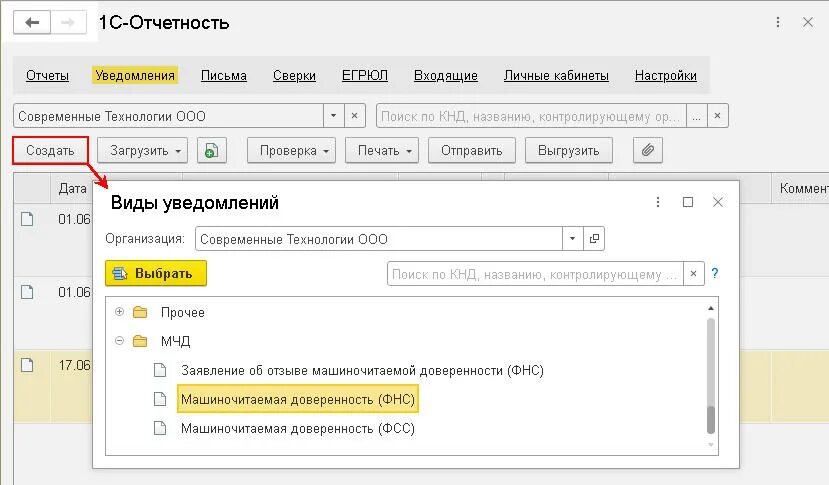Collapse the МЧД folder

click(x=119, y=341)
